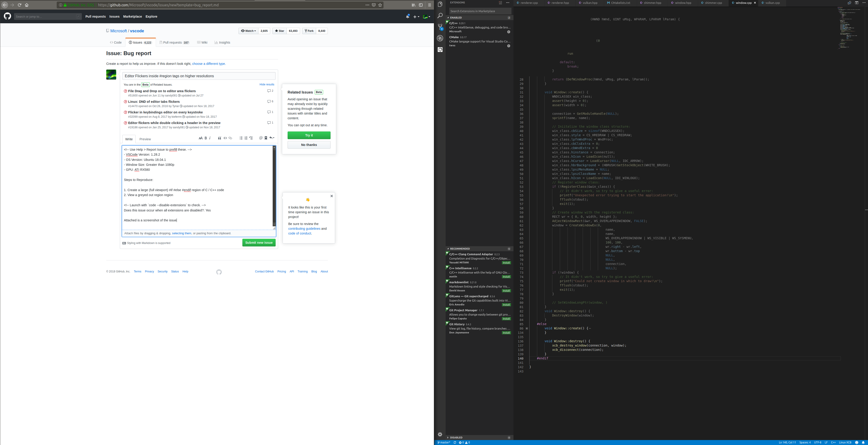Open the Watch dropdown for the repository
The height and width of the screenshot is (445, 868).
click(x=248, y=31)
